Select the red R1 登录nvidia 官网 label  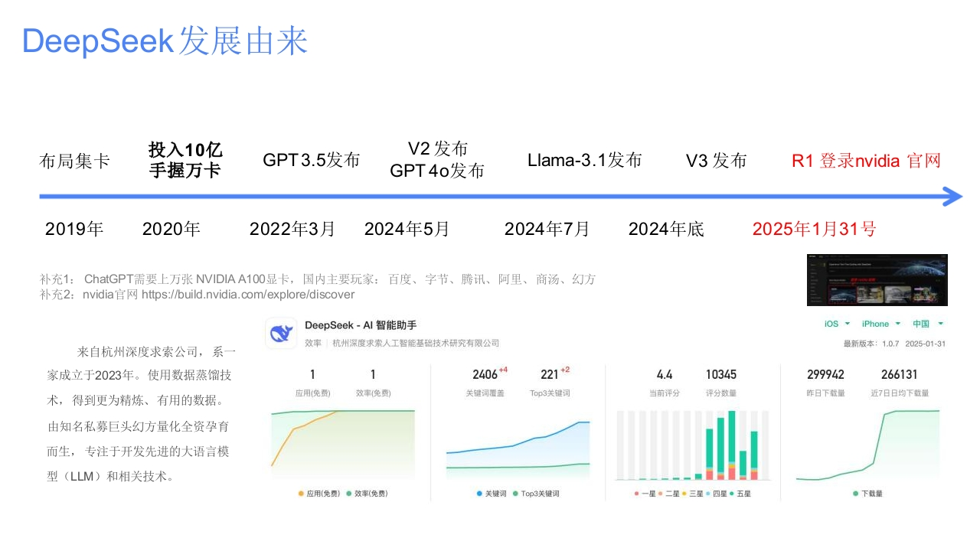pyautogui.click(x=866, y=161)
